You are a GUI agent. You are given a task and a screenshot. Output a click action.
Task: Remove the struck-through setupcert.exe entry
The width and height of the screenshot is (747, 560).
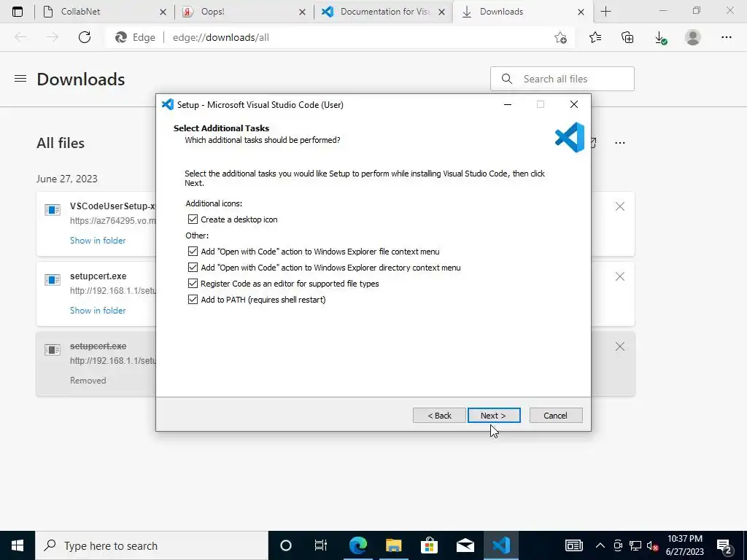[620, 346]
